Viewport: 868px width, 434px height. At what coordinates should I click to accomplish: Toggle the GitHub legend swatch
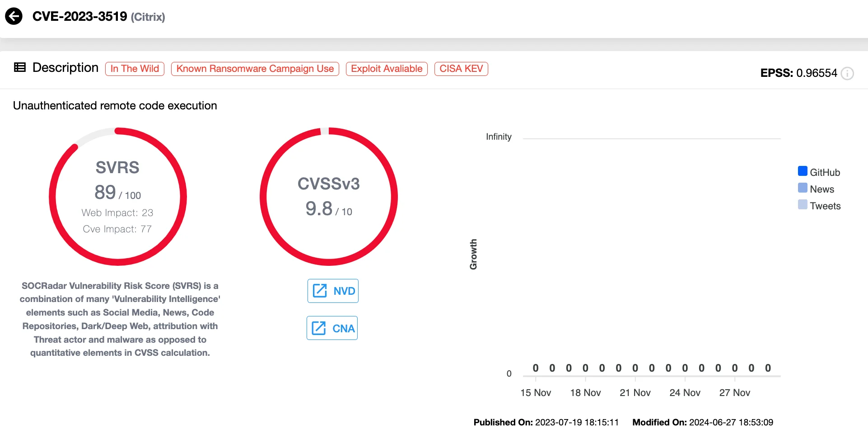(x=803, y=171)
